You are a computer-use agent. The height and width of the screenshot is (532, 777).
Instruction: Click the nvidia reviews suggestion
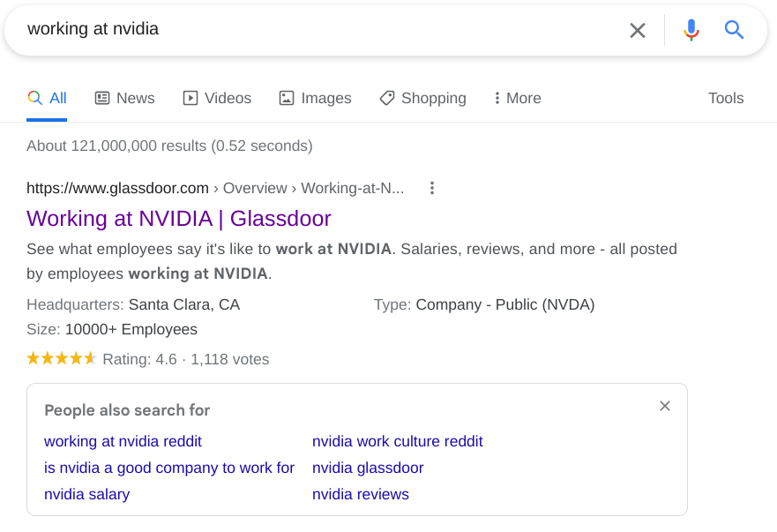[x=360, y=494]
